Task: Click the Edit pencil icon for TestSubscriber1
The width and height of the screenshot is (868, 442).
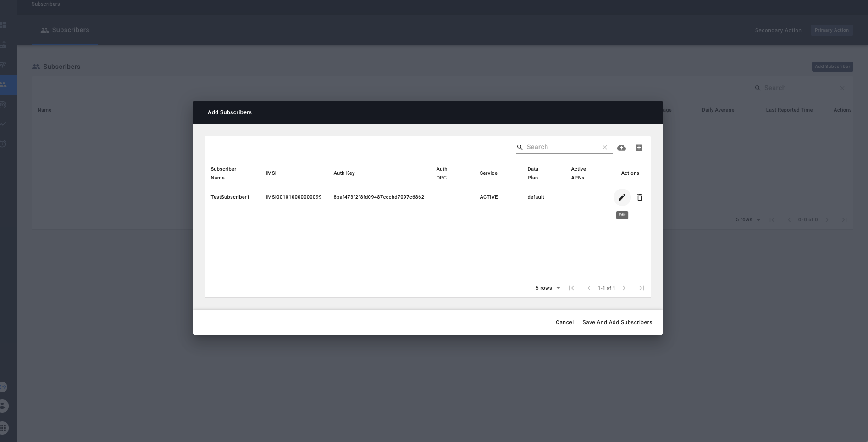Action: [622, 197]
